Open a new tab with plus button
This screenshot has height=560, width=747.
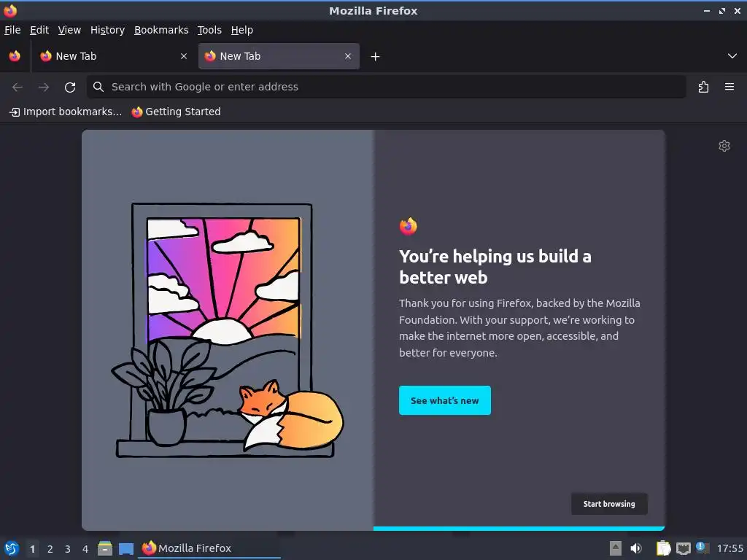pyautogui.click(x=376, y=57)
